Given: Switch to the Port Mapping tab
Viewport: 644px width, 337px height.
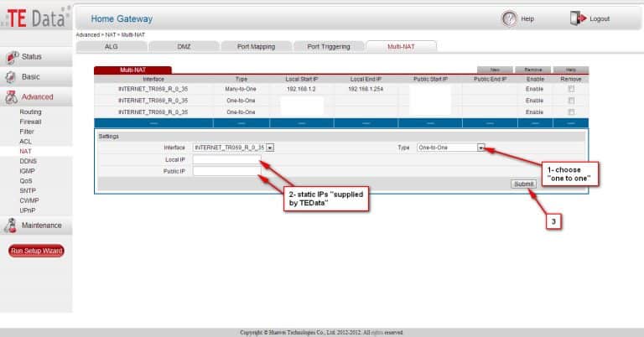Looking at the screenshot, I should pos(257,46).
